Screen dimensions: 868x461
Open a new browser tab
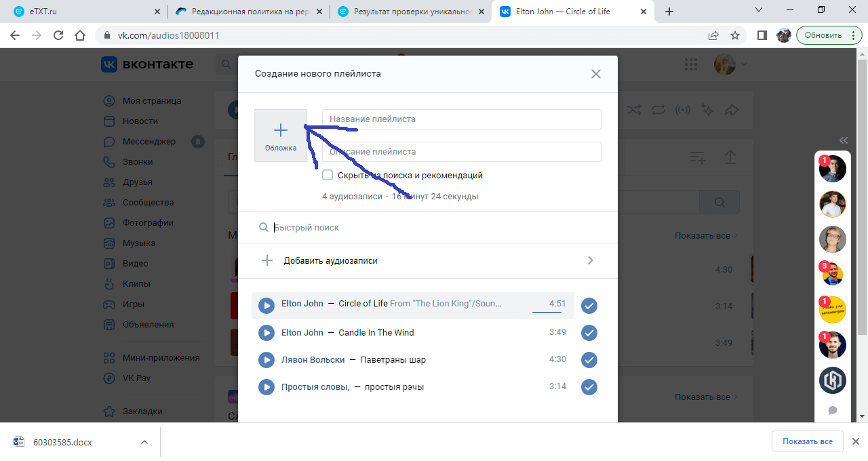point(669,12)
